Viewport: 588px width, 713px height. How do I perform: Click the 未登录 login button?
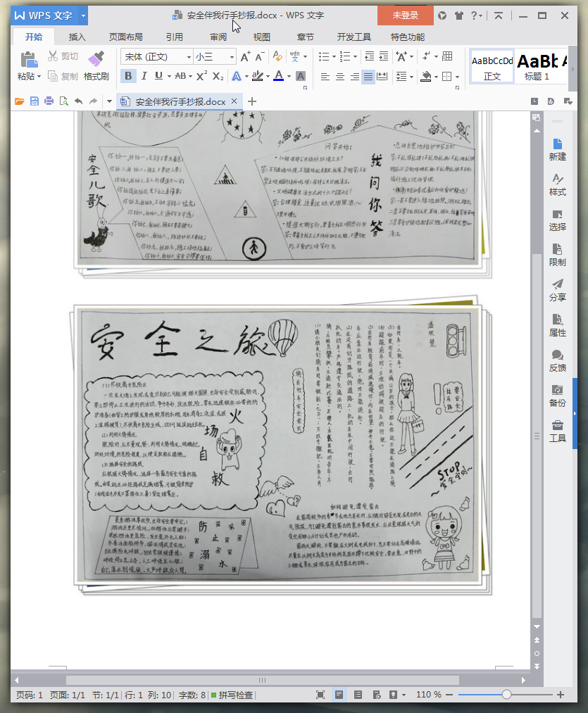(405, 15)
